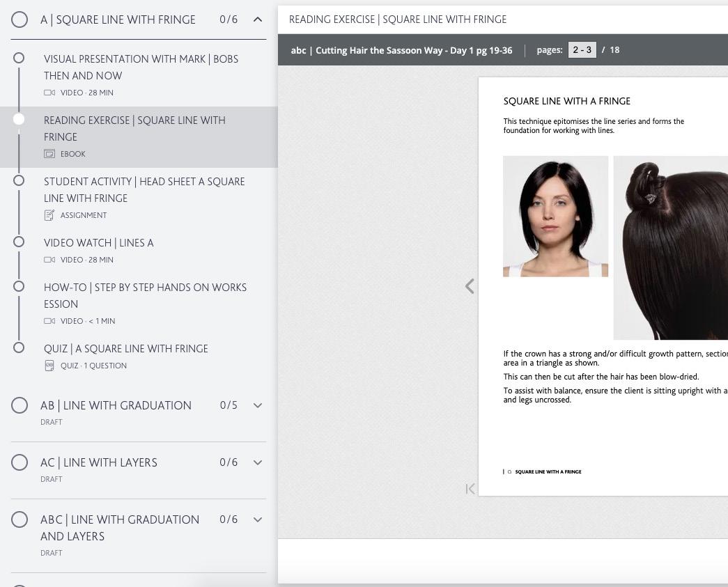Select Reading Exercise step progress circle
Viewport: 728px width, 587px height.
19,119
